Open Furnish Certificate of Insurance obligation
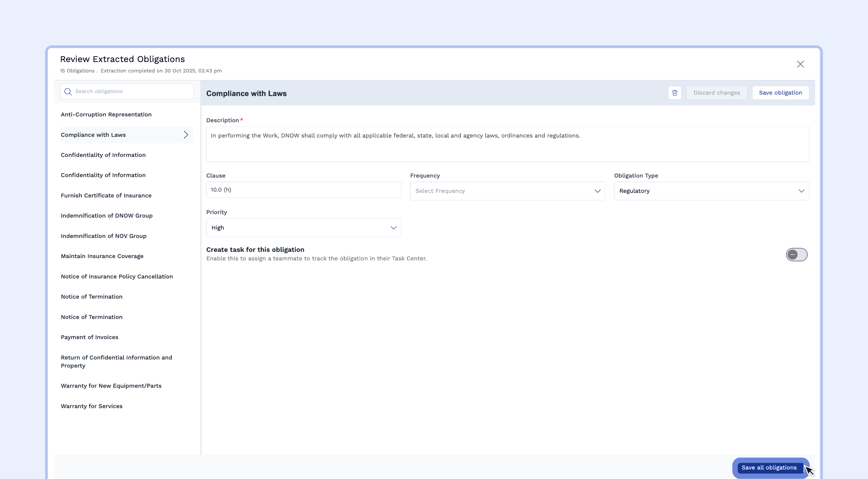 click(106, 196)
